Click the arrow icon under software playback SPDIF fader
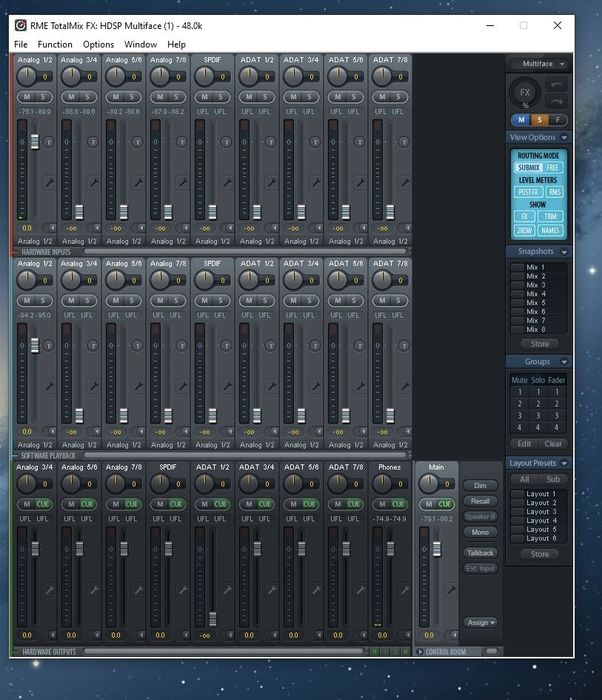Image resolution: width=602 pixels, height=700 pixels. click(230, 432)
